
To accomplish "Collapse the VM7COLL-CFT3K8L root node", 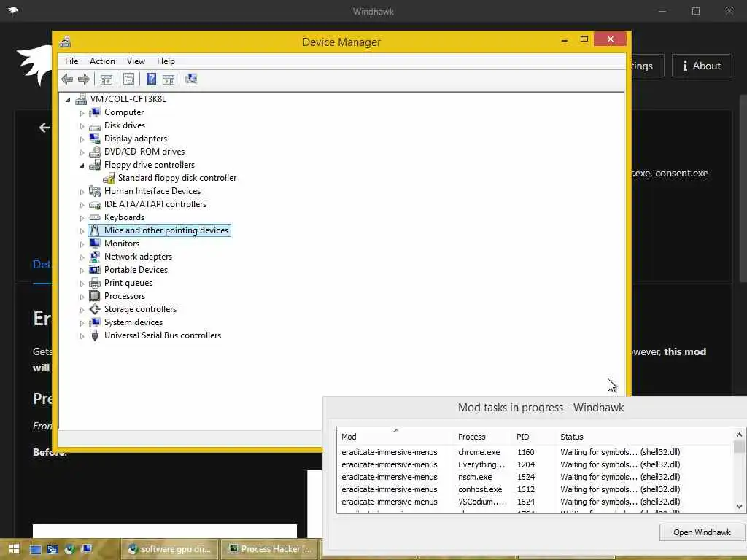I will (x=68, y=99).
